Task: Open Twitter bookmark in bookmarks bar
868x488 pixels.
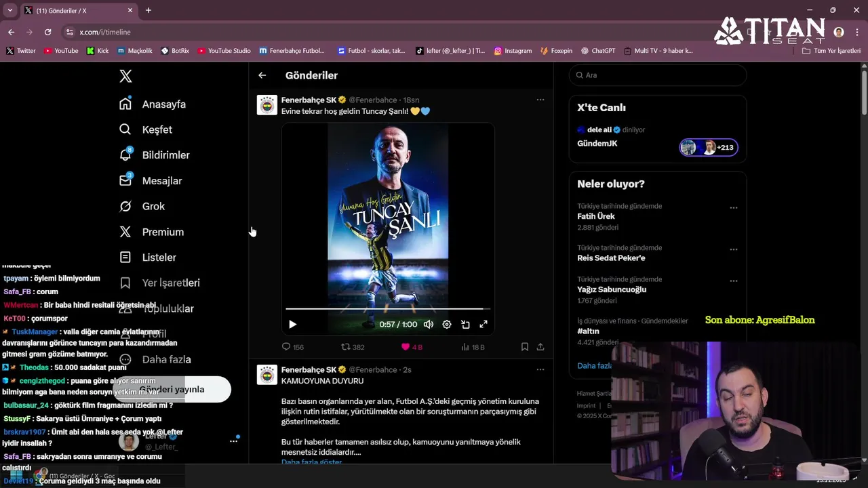Action: pyautogui.click(x=20, y=51)
